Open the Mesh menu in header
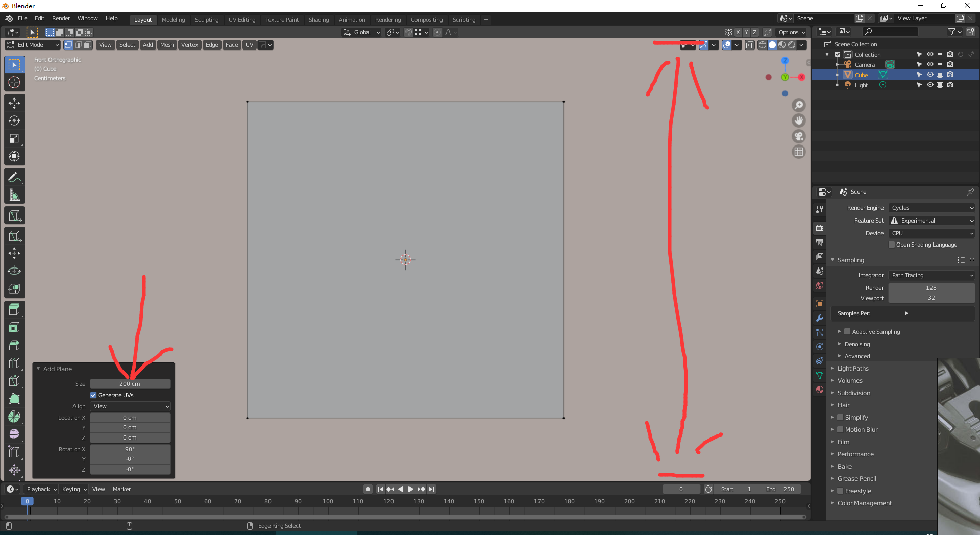 167,45
